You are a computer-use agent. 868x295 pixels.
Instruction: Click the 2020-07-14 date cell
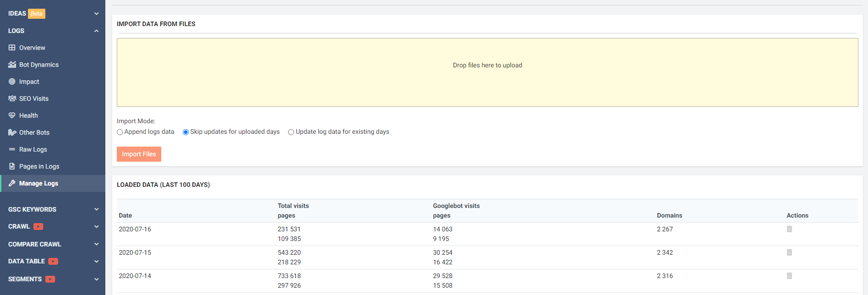[135, 276]
